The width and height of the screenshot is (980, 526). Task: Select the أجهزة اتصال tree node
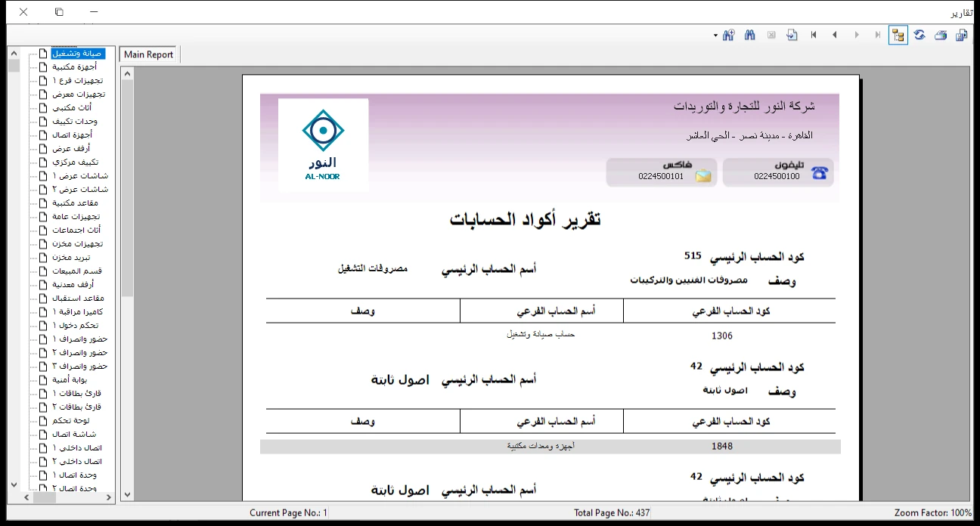pos(73,135)
